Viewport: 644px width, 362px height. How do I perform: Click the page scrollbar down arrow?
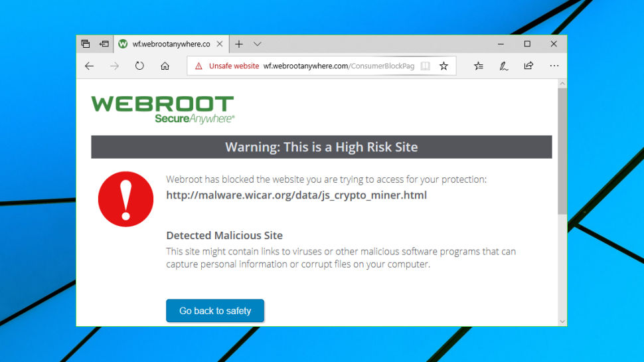coord(562,321)
